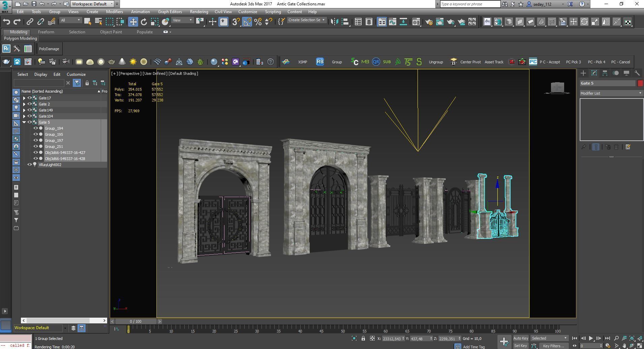Viewport: 644px width, 349px height.
Task: Toggle Selection Lock padlock in status bar
Action: tap(363, 339)
